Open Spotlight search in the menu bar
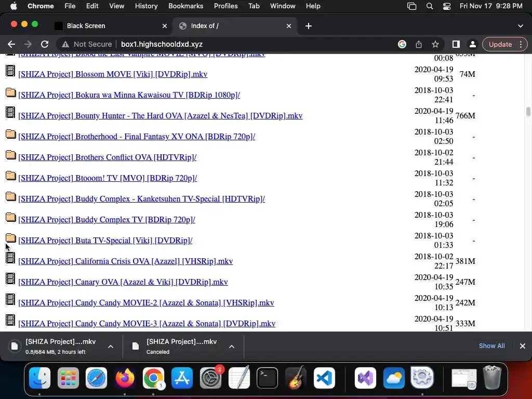This screenshot has height=399, width=532. point(430,6)
